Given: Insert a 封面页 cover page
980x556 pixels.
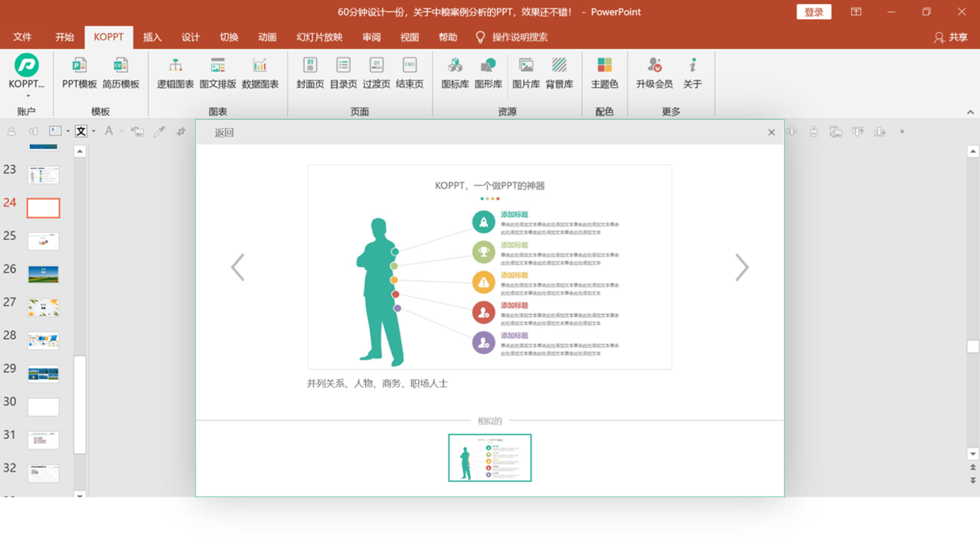Looking at the screenshot, I should 310,73.
